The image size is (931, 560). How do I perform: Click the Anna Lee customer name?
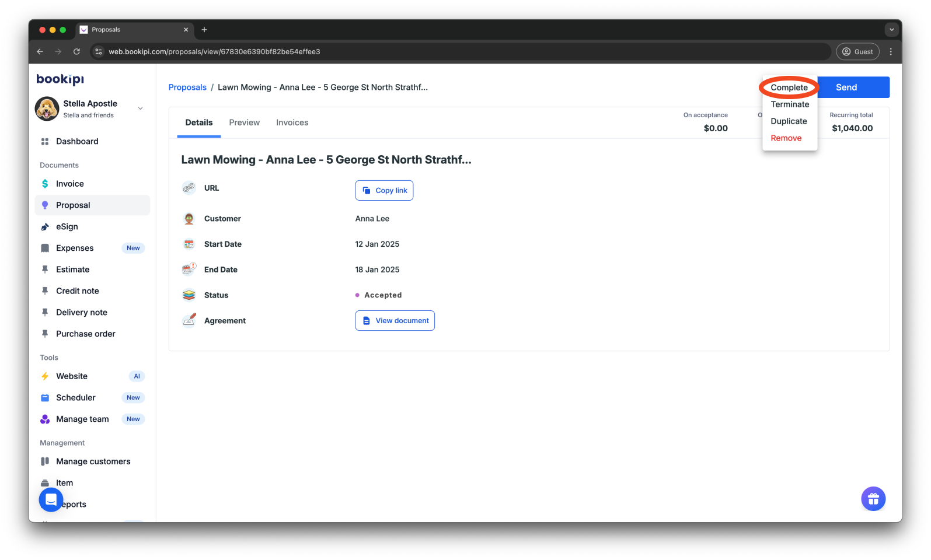pyautogui.click(x=372, y=219)
